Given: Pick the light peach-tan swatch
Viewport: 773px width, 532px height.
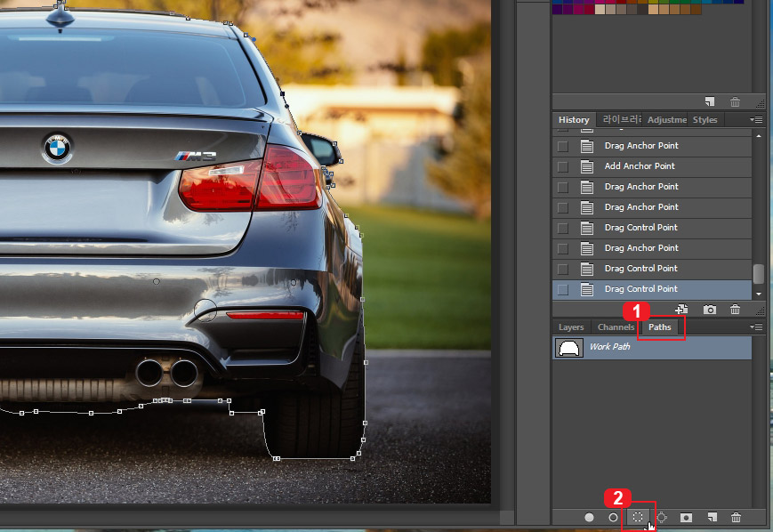Looking at the screenshot, I should coord(653,10).
